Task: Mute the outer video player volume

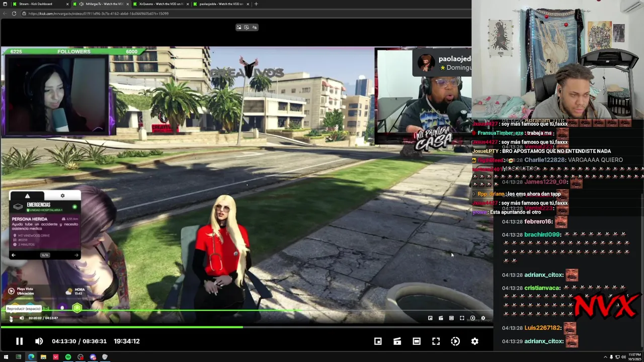Action: (x=39, y=341)
